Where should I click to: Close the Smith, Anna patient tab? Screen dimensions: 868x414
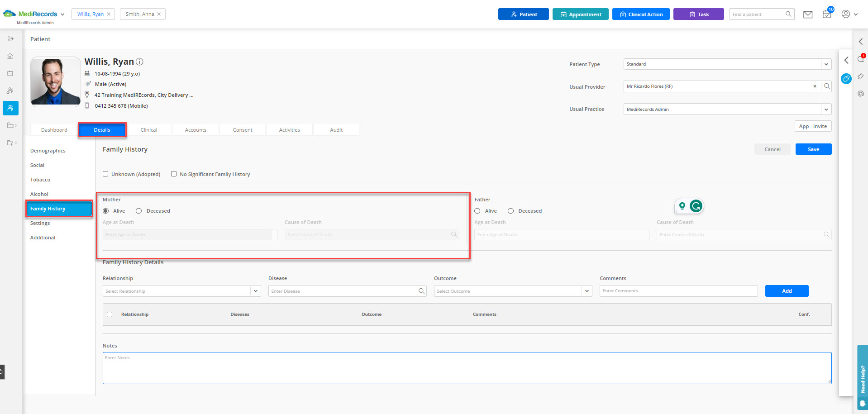(159, 14)
